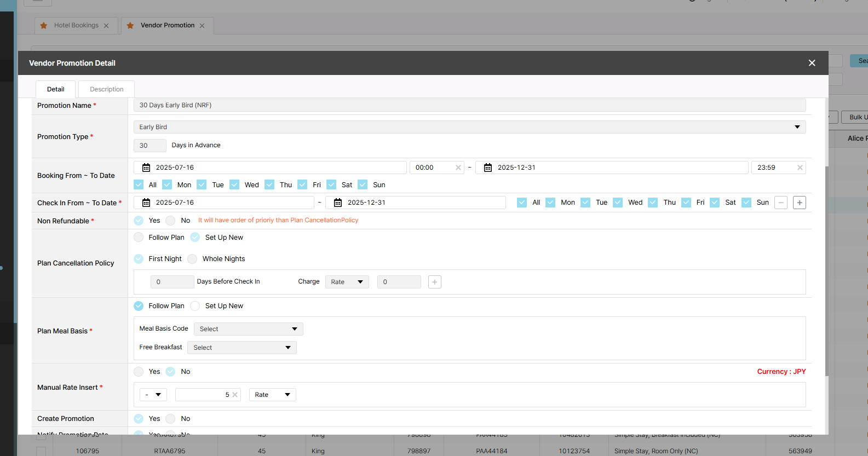Open the Booking From date calendar icon
The width and height of the screenshot is (868, 456).
pos(146,168)
